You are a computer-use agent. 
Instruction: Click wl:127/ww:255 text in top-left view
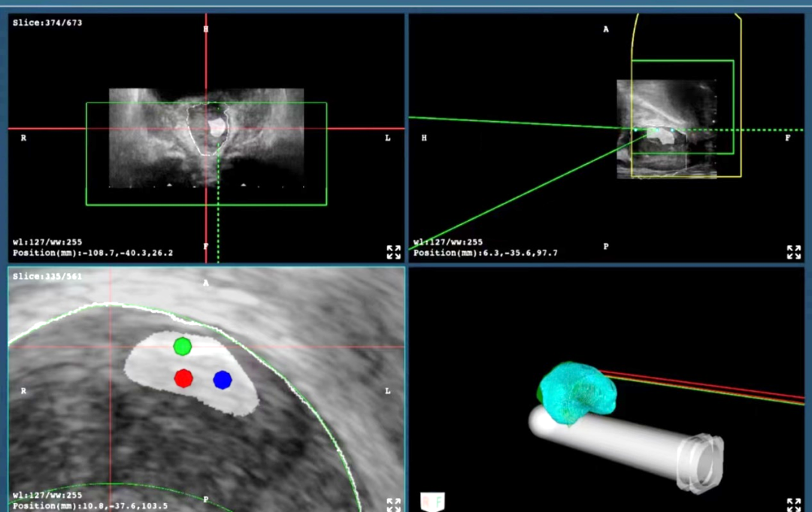point(47,242)
